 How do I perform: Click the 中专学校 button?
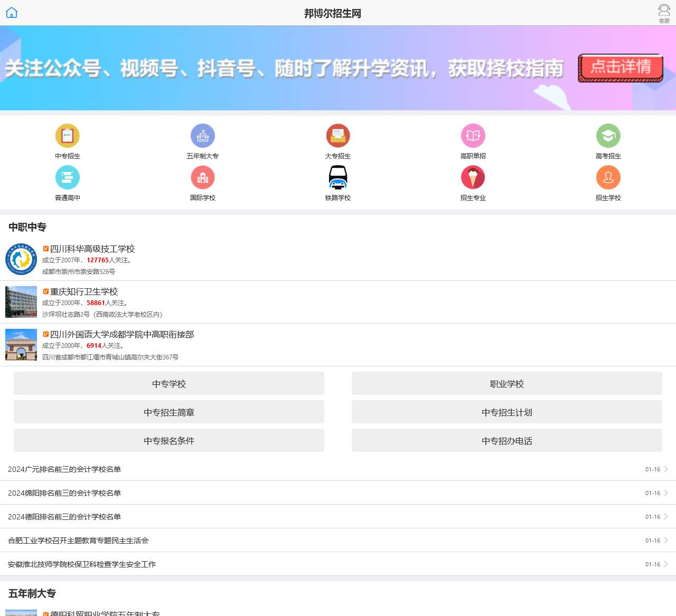click(169, 384)
